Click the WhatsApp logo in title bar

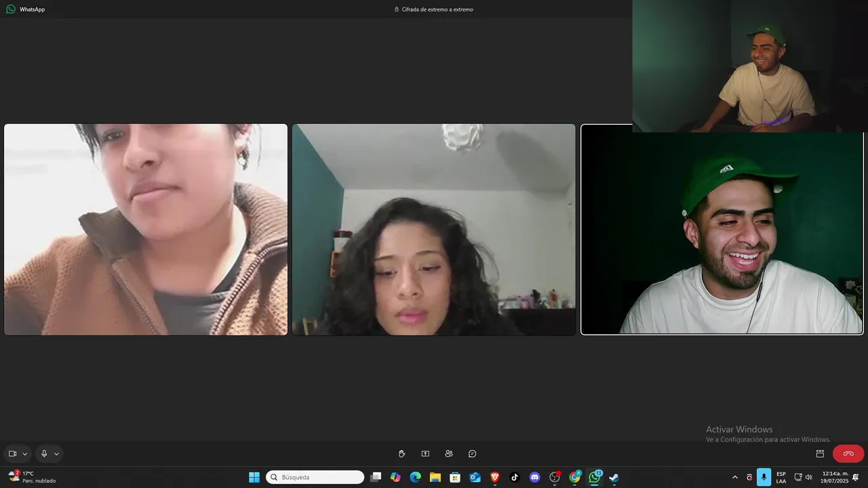pos(11,9)
